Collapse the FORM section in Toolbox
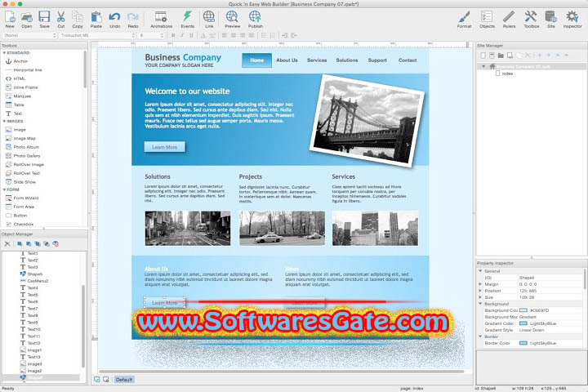 [x=4, y=189]
